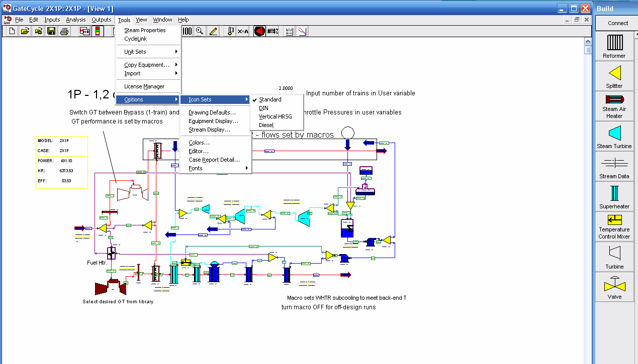Click the traffic light run-status icon

pyautogui.click(x=98, y=31)
